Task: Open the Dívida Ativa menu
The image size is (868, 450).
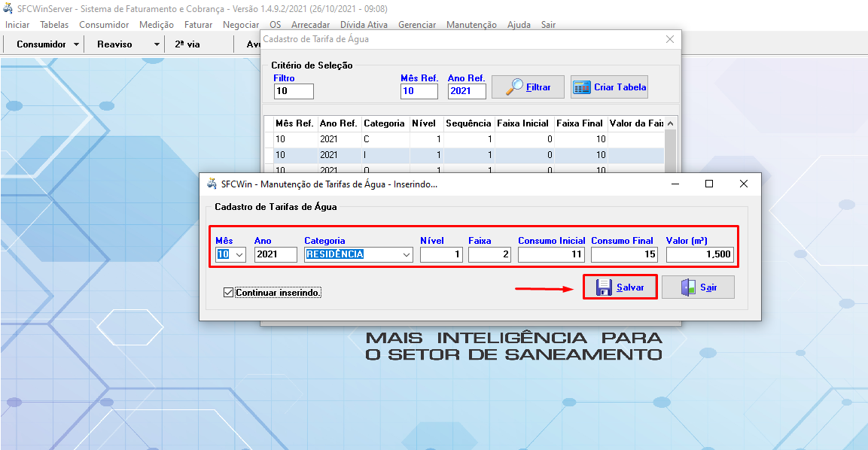Action: tap(366, 24)
